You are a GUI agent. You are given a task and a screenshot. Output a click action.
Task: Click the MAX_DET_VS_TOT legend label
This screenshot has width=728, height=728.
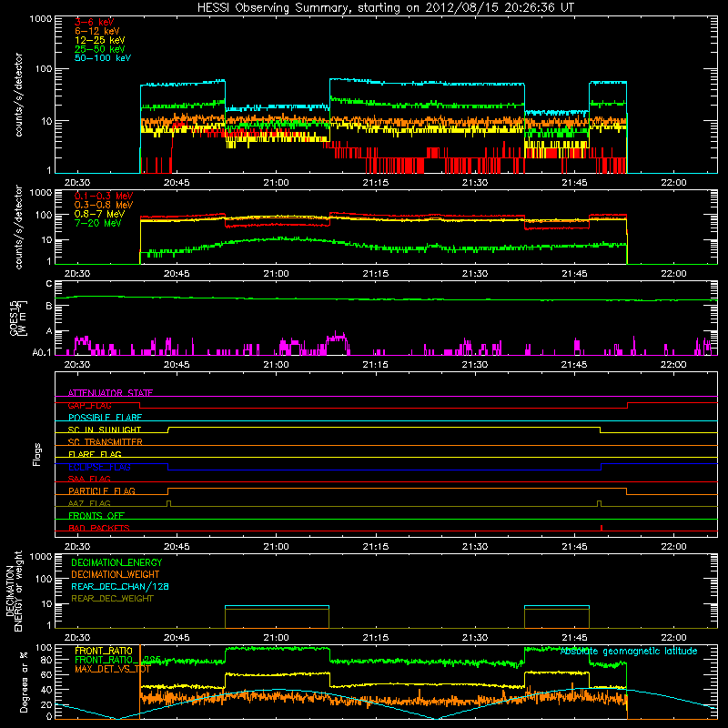pos(112,669)
